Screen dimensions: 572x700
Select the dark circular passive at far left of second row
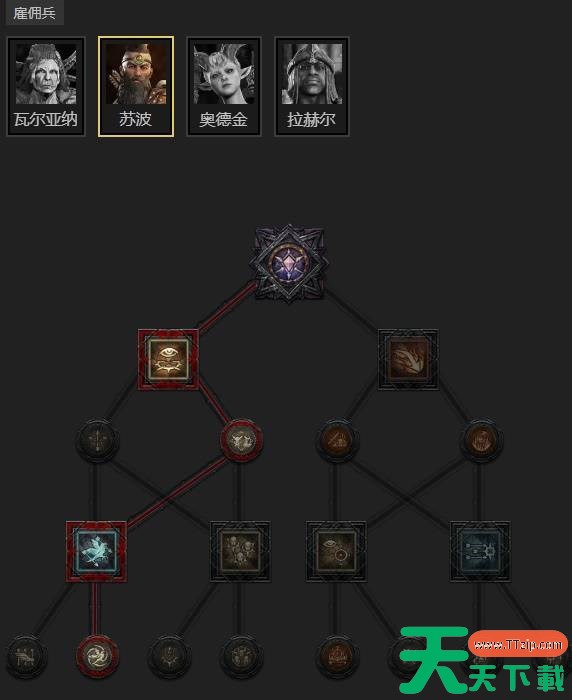(97, 440)
